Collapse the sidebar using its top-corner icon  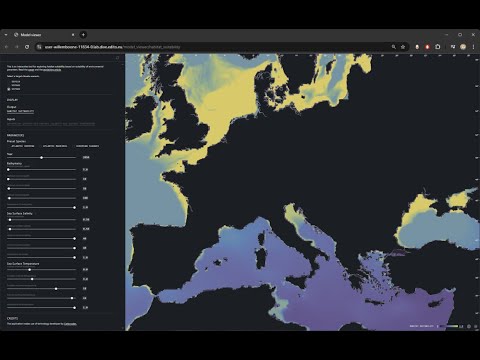(x=117, y=58)
